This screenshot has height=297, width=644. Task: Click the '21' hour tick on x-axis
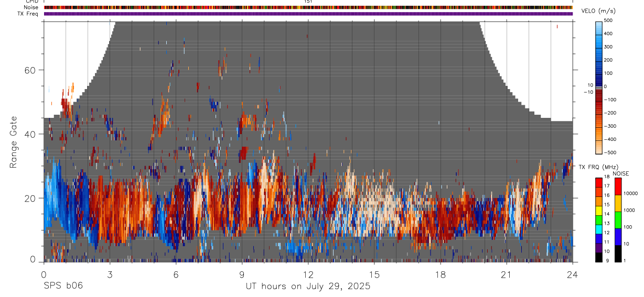click(x=507, y=274)
